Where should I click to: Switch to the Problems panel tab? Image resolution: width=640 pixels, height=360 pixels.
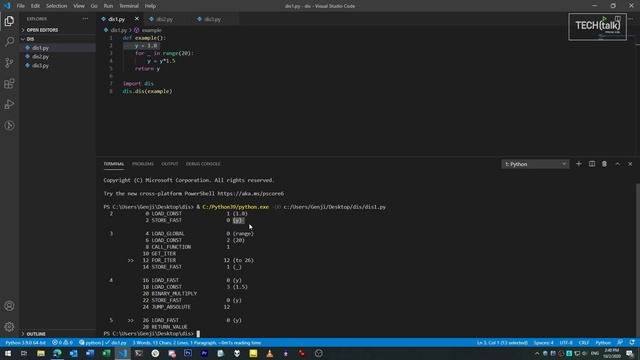143,164
